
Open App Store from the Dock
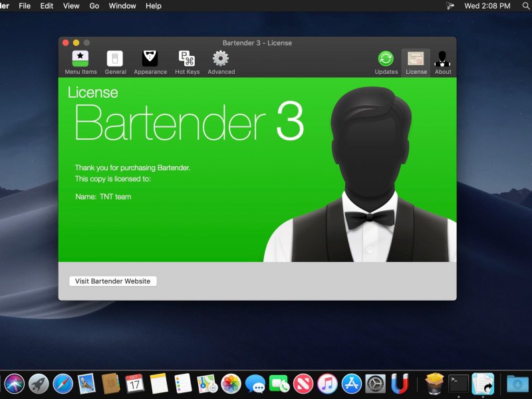[x=352, y=384]
